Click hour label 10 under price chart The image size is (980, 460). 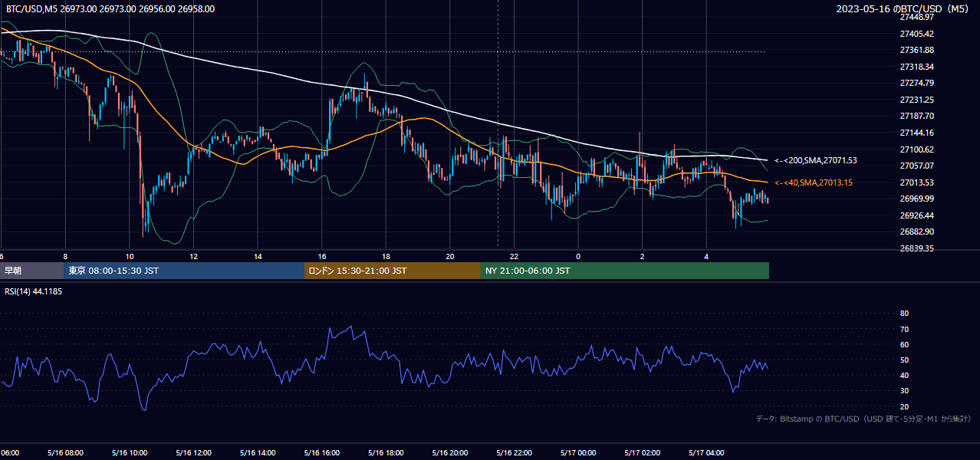click(129, 256)
